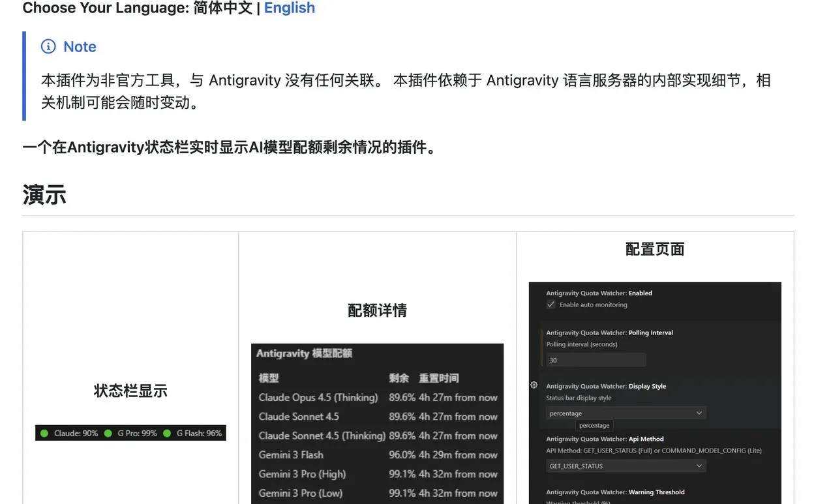Click the 演示 section heading
The height and width of the screenshot is (504, 814).
43,196
